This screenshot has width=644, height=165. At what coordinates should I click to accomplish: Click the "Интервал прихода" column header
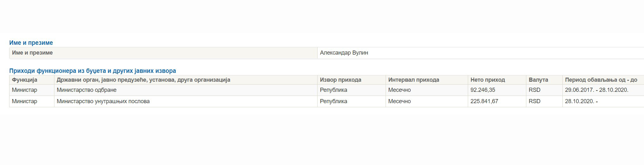[413, 80]
